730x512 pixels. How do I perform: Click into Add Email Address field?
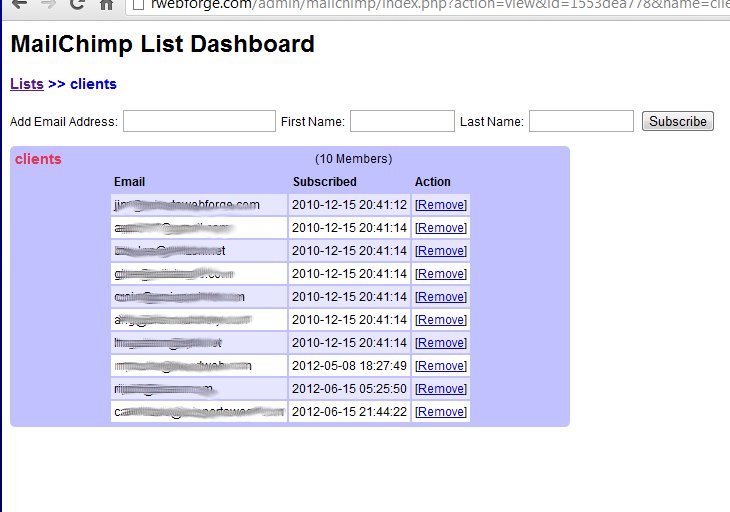click(199, 121)
